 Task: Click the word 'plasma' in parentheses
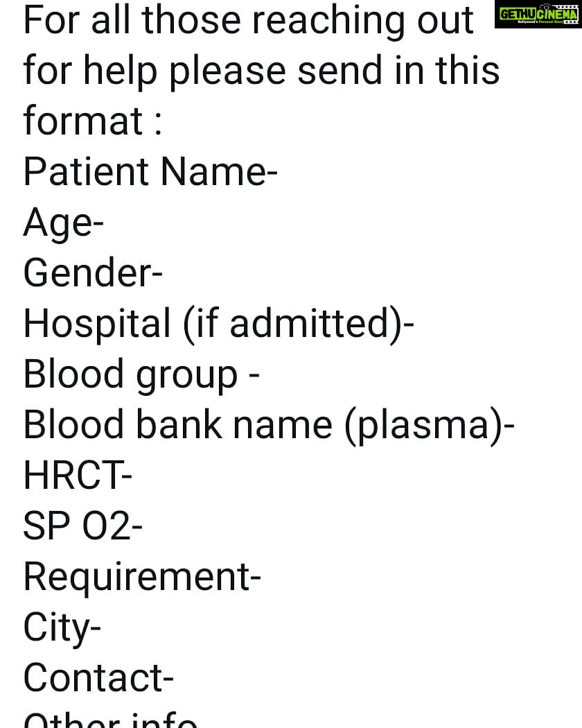tap(424, 427)
